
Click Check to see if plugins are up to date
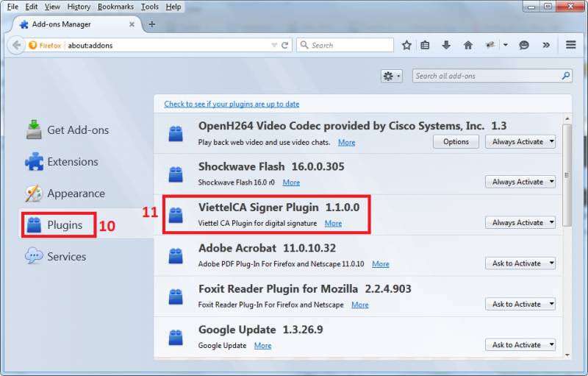point(232,104)
